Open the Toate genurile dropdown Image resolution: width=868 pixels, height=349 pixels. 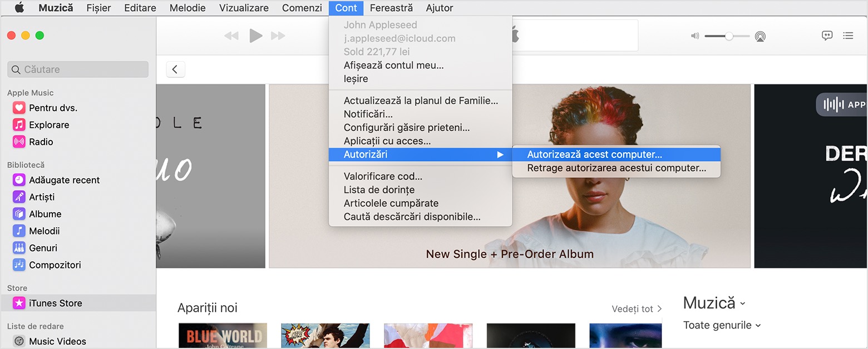click(722, 325)
